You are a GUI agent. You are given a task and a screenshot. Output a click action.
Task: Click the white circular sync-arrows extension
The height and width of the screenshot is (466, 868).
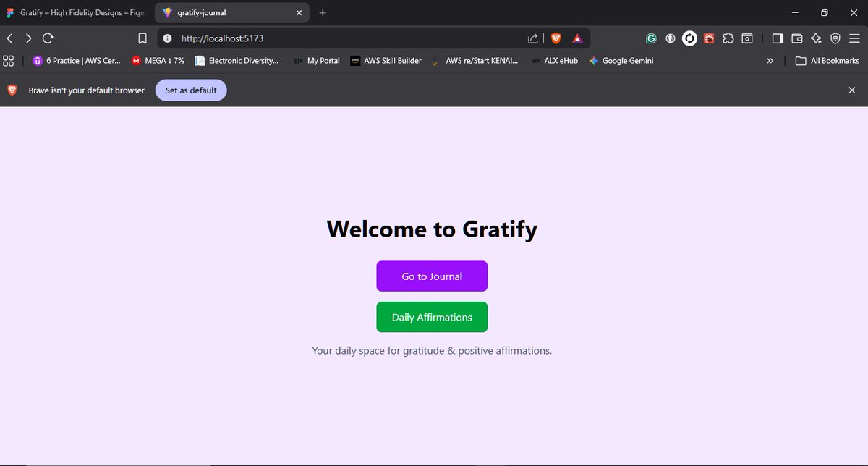tap(689, 38)
